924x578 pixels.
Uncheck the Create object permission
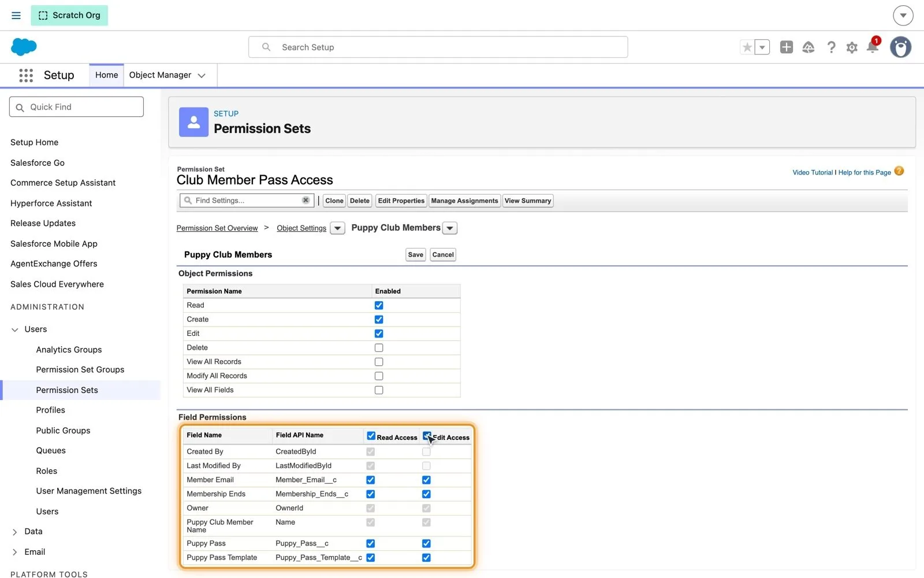[379, 320]
